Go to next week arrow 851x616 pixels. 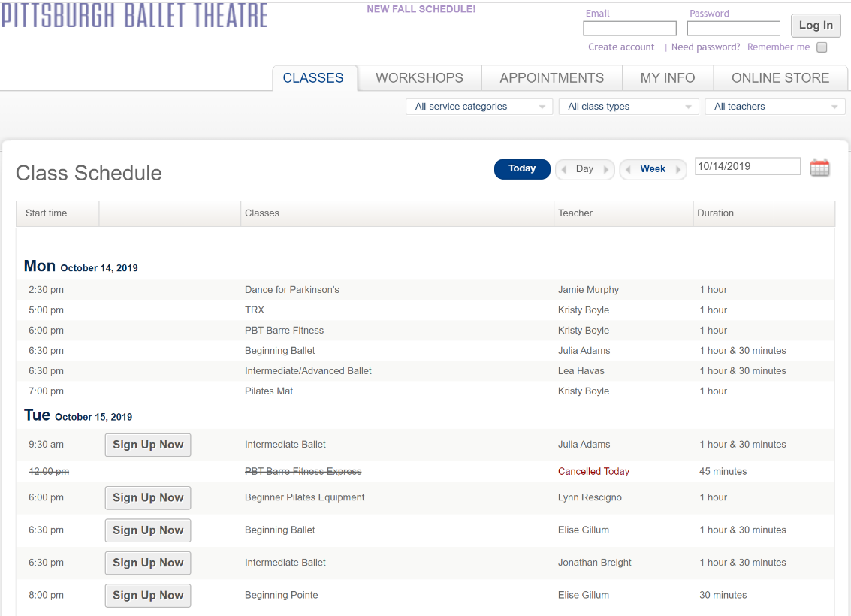(677, 169)
